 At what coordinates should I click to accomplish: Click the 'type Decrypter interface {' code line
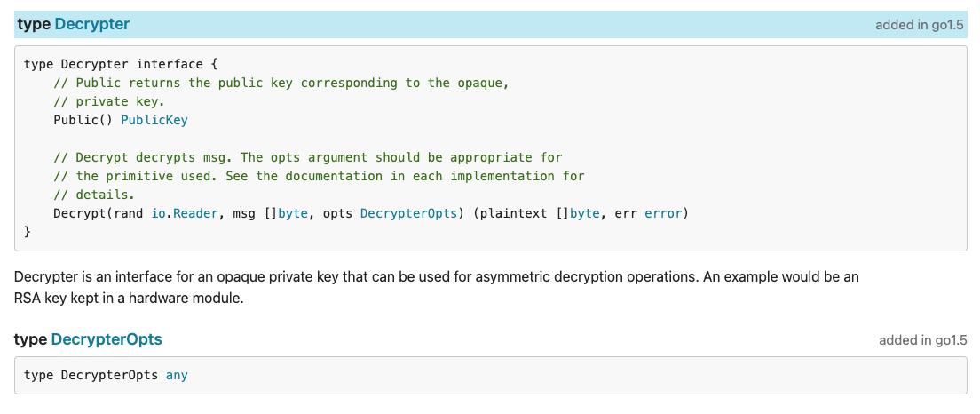coord(121,64)
